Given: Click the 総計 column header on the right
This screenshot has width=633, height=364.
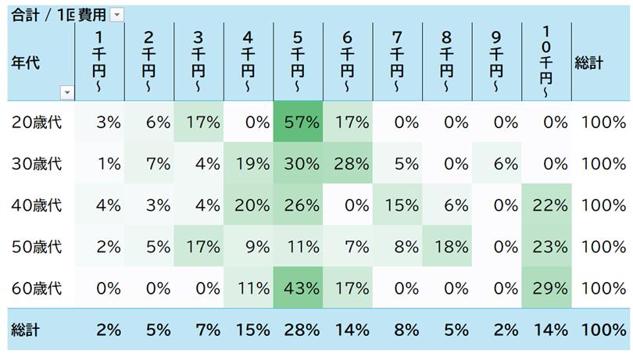Looking at the screenshot, I should click(588, 63).
